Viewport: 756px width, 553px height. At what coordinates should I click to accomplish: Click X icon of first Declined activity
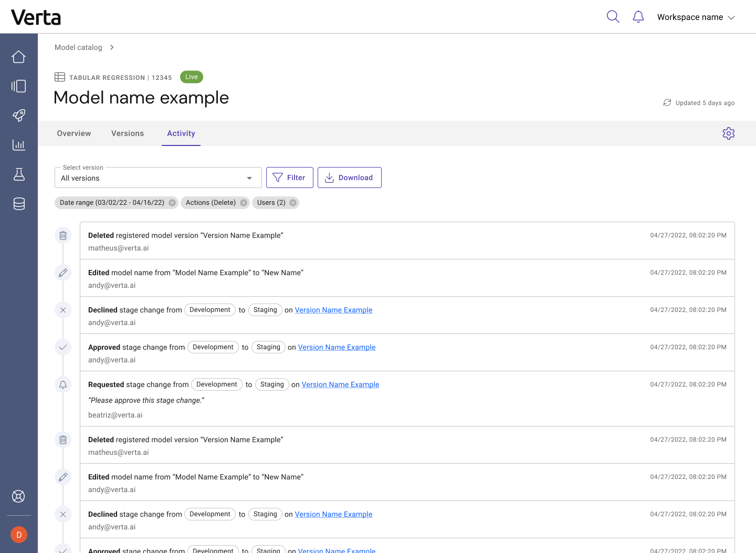(63, 310)
